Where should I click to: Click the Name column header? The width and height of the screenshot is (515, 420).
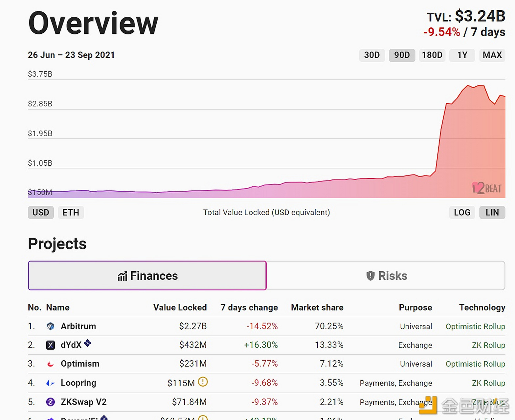tap(58, 307)
